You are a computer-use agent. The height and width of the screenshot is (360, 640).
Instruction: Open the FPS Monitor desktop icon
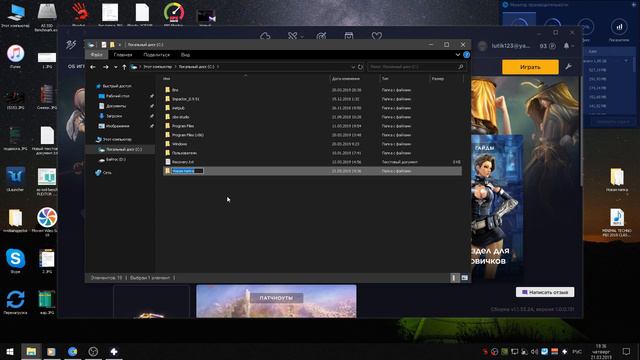pyautogui.click(x=173, y=15)
